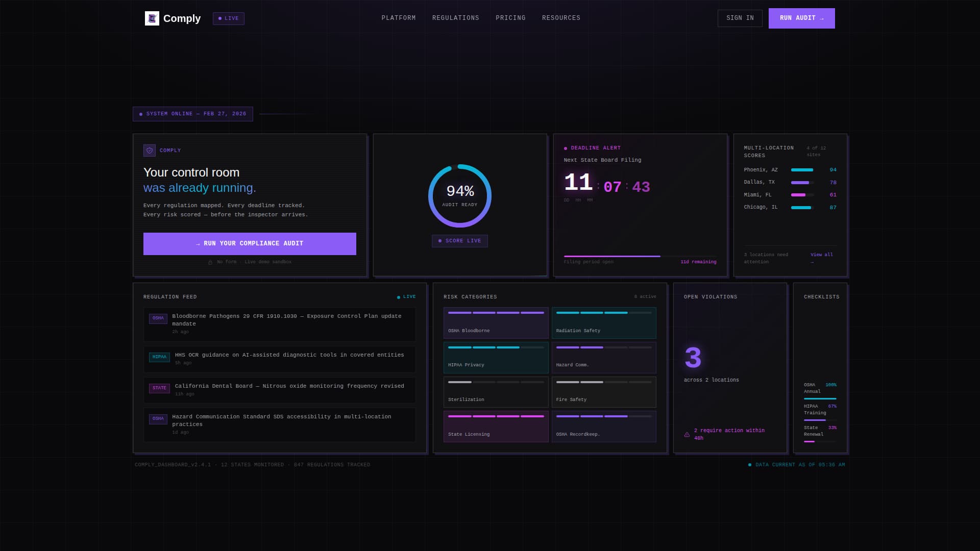This screenshot has width=980, height=551.
Task: Select OSHA Recordkeep. risk category
Action: click(604, 427)
